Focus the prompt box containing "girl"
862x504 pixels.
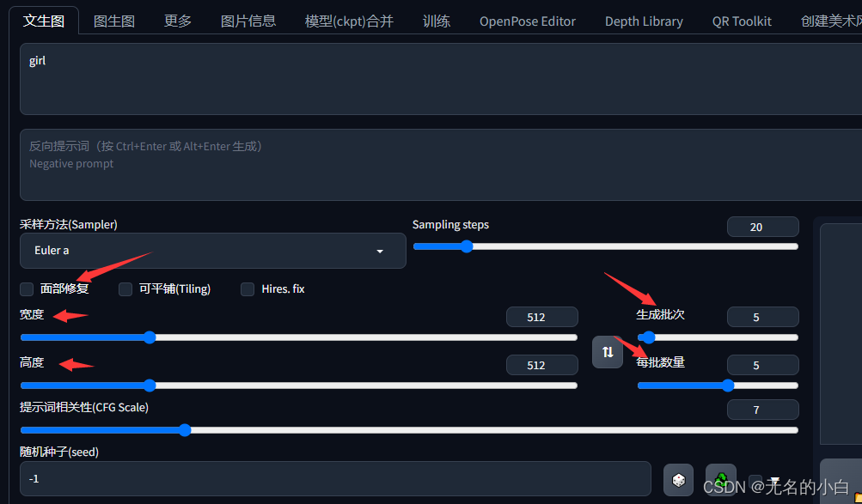pos(441,79)
